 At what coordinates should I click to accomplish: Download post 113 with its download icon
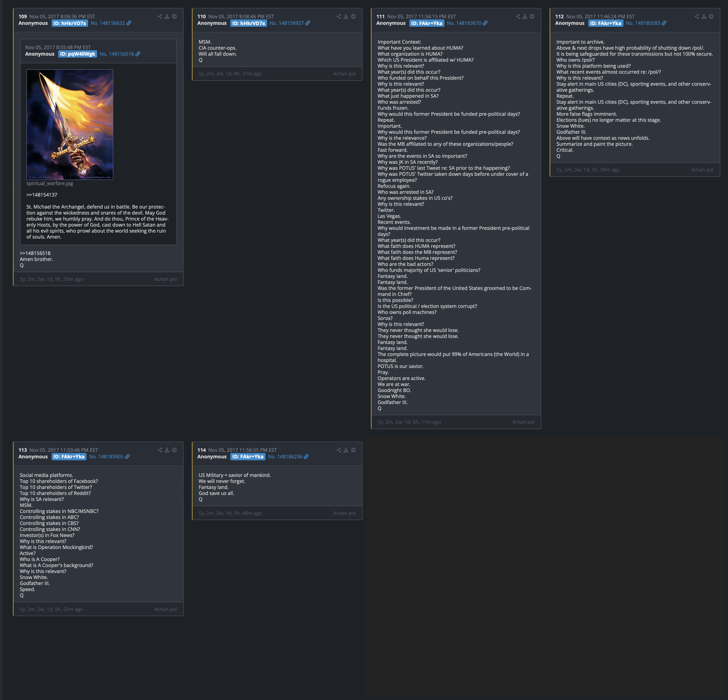[167, 450]
